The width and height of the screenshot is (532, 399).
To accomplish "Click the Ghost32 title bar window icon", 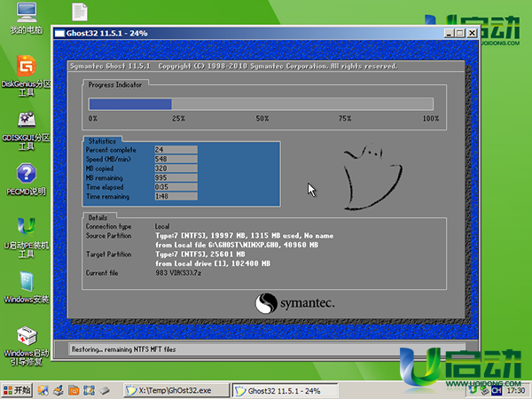I will click(x=59, y=34).
